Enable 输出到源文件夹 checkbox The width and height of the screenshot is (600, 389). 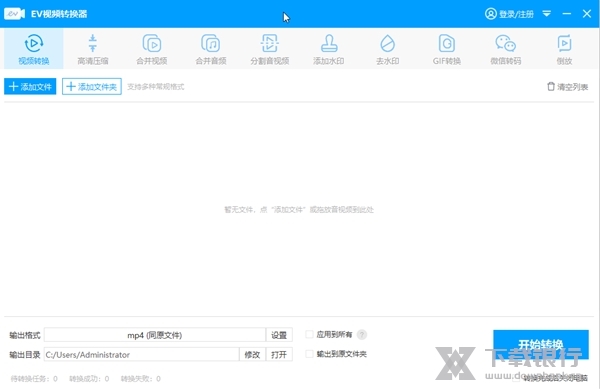coord(309,354)
